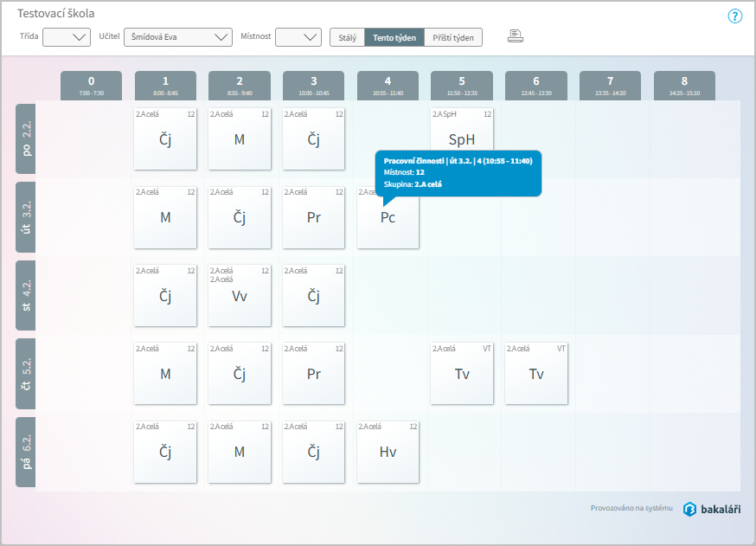Switch to Příští týden view

click(453, 37)
